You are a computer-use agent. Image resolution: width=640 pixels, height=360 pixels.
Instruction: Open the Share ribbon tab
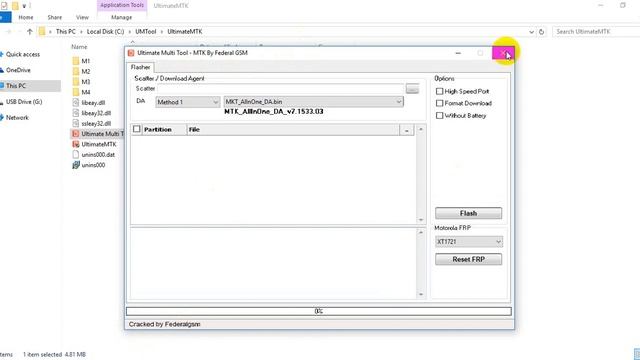pos(54,17)
